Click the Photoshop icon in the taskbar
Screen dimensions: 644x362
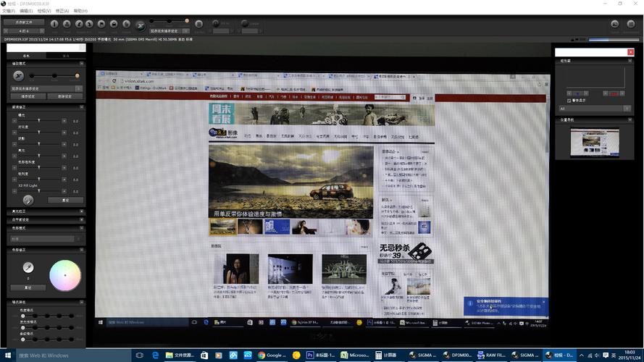click(310, 355)
